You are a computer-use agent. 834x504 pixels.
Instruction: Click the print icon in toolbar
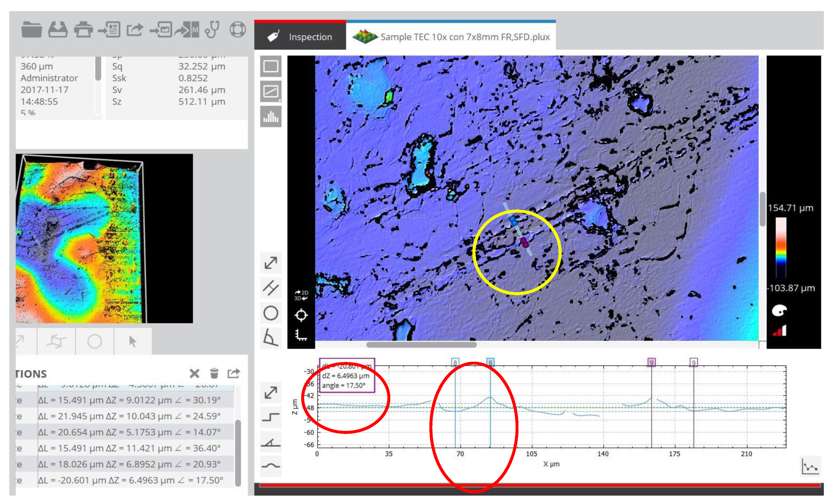tap(83, 29)
